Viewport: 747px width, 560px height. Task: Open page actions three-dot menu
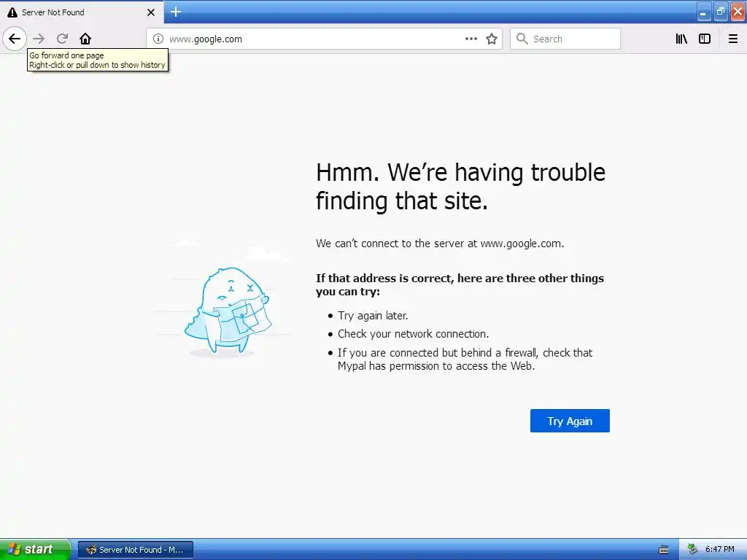point(471,39)
